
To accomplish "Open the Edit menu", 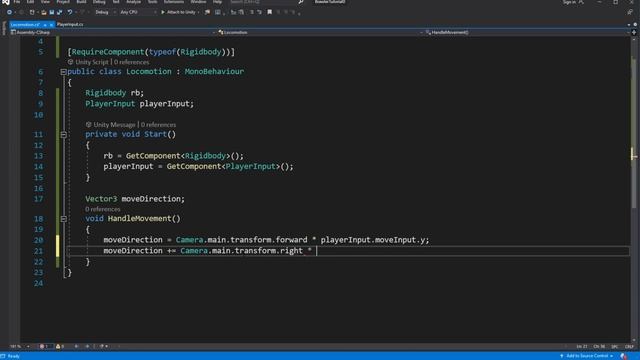I will pos(31,2).
